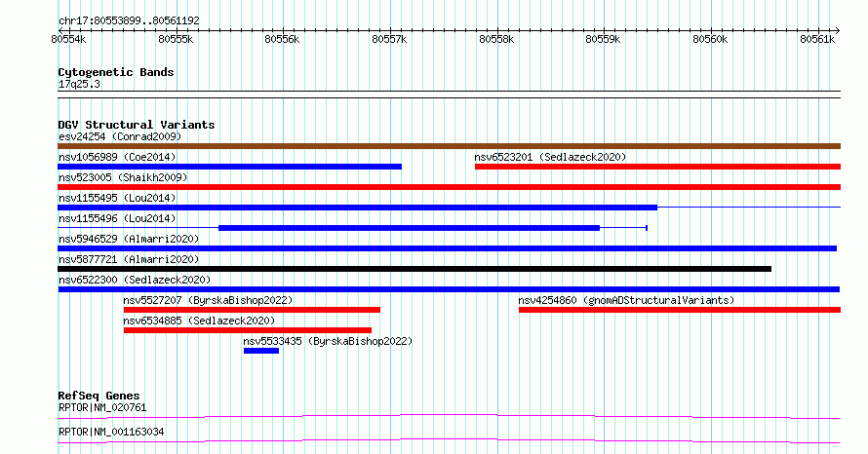Click the thick blue nsv1155496 Lou2014 bar
Screen dimensions: 868x454
409,228
